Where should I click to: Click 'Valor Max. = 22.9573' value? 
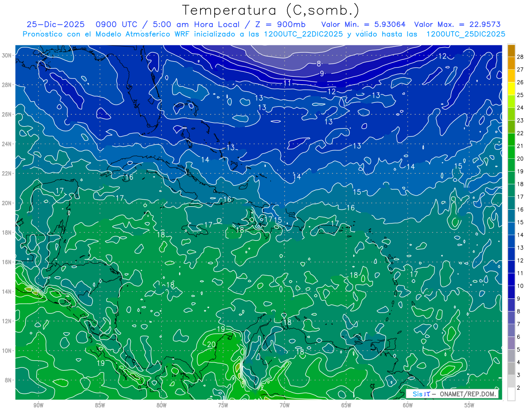pyautogui.click(x=457, y=24)
